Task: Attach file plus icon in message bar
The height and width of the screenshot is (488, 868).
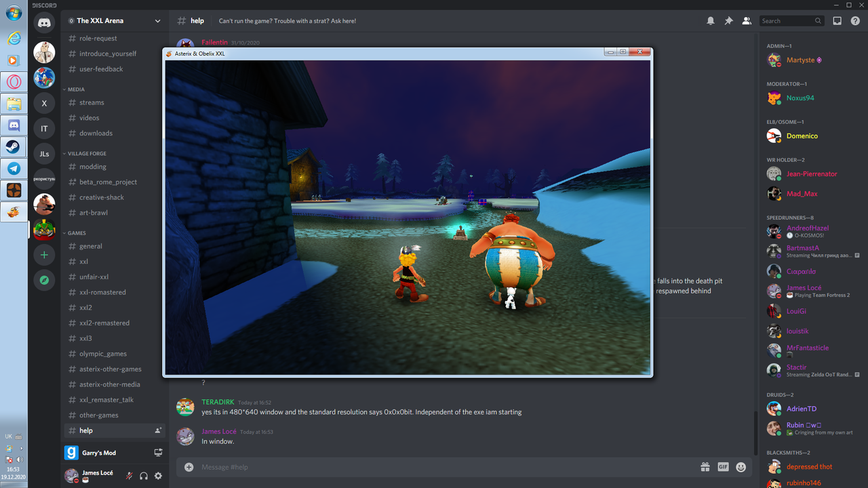Action: pyautogui.click(x=189, y=467)
